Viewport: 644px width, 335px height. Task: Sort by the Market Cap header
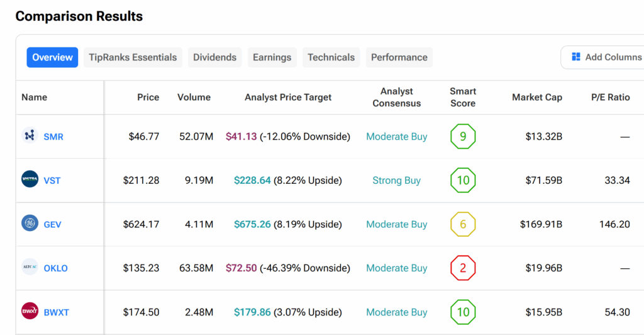[537, 98]
